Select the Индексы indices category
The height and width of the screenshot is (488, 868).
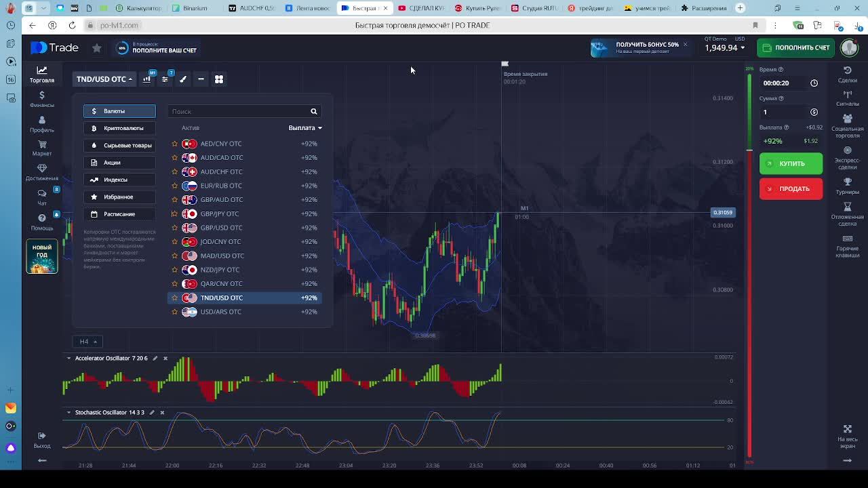(x=119, y=180)
